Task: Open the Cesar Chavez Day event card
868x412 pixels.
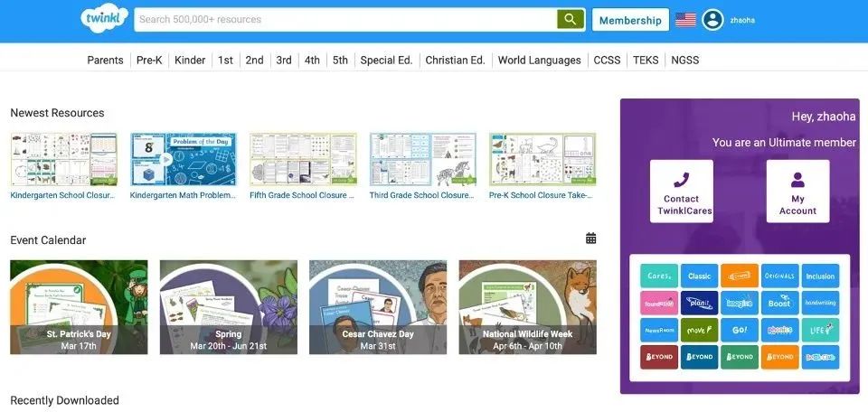Action: tap(378, 307)
